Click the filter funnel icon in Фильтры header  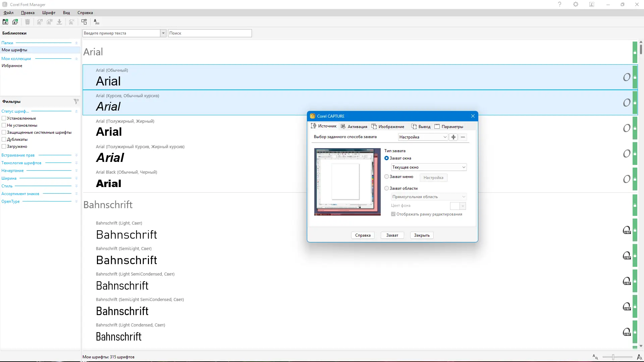coord(76,101)
